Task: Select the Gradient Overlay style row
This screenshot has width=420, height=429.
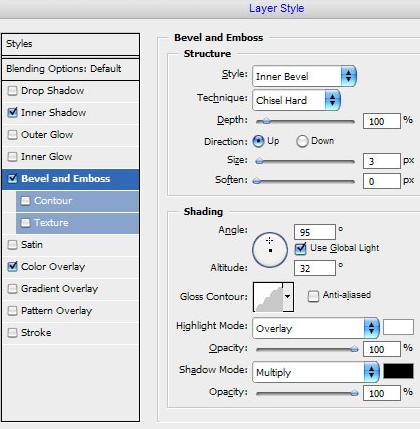Action: (x=70, y=289)
